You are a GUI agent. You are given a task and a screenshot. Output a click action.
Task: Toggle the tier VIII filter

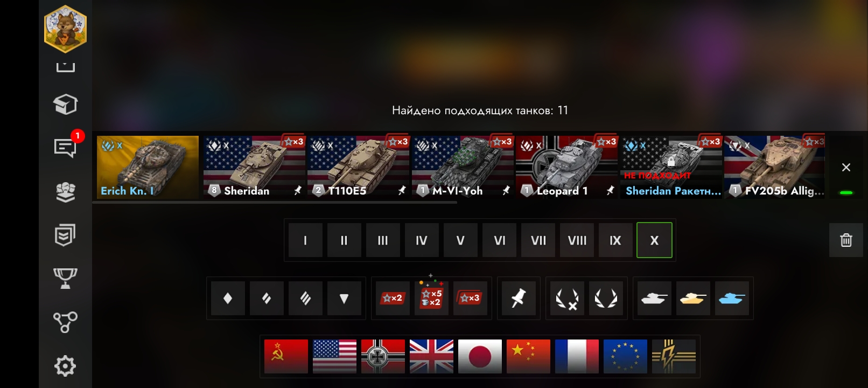click(577, 240)
